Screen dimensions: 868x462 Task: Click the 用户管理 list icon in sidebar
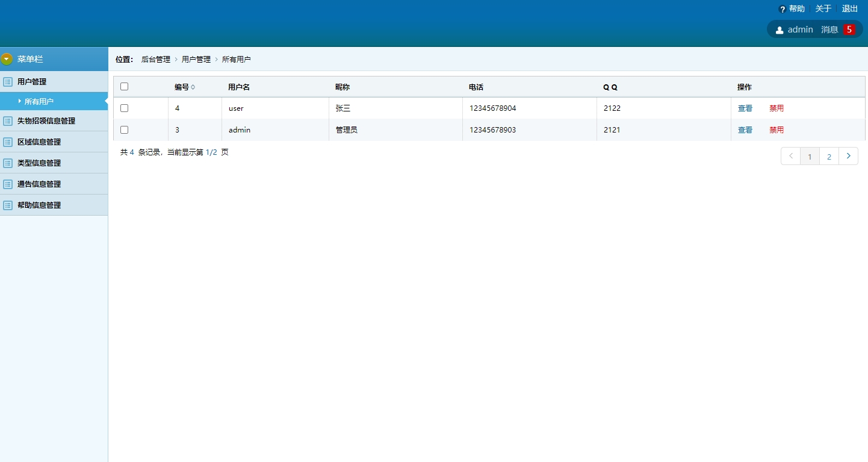[8, 82]
